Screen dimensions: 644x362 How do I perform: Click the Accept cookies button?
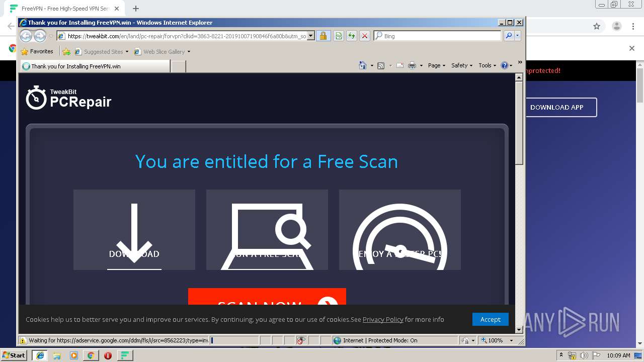490,319
